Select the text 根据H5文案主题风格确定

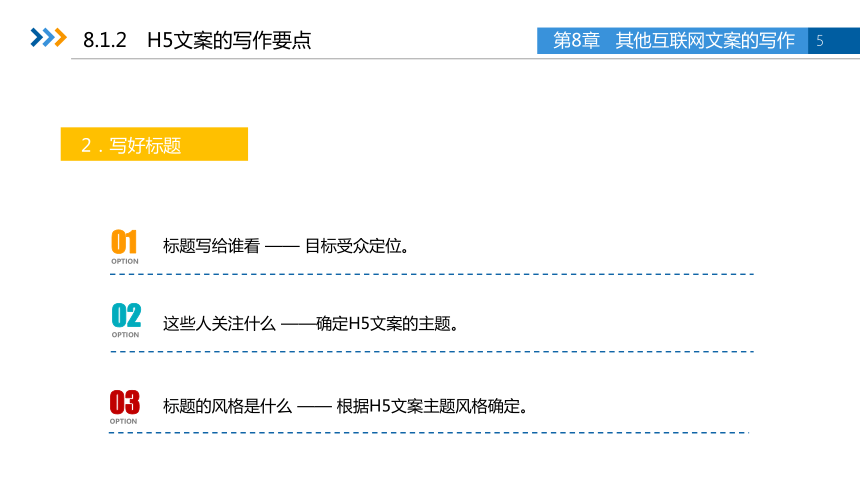[x=428, y=406]
